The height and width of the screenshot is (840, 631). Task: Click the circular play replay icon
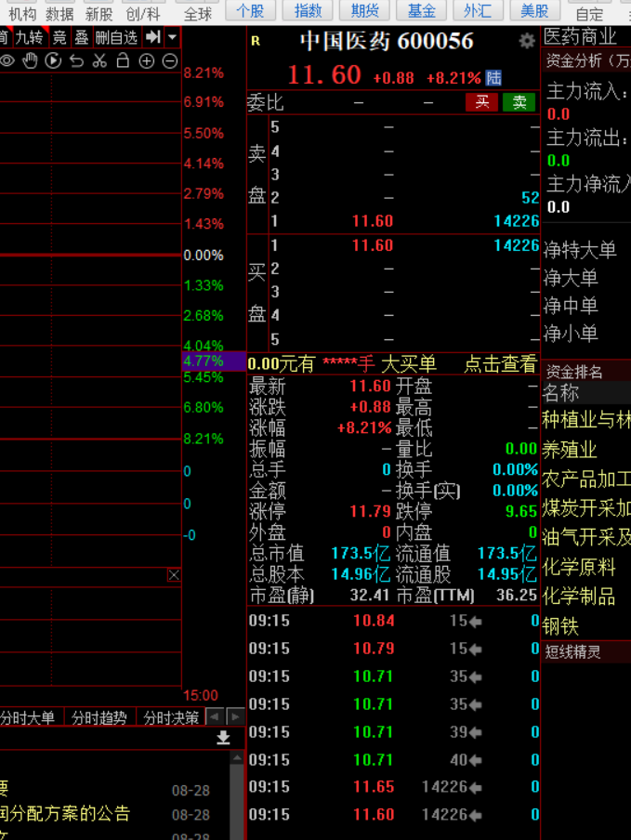coord(53,61)
